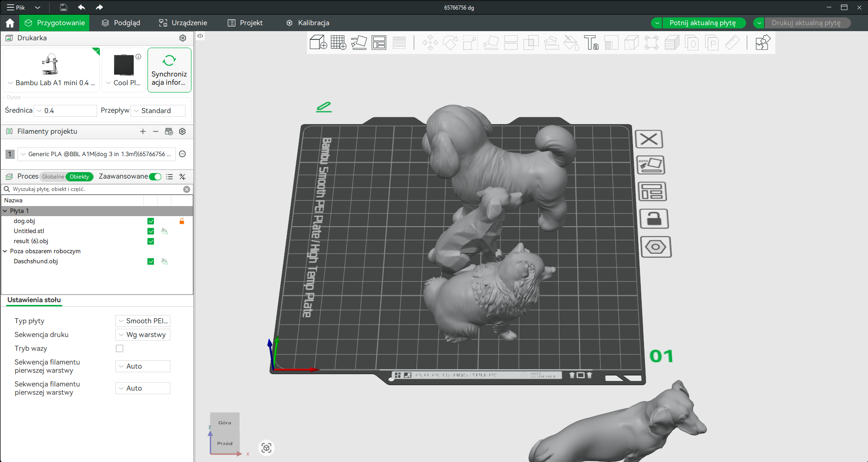Switch to the Projekt tab

click(x=246, y=23)
